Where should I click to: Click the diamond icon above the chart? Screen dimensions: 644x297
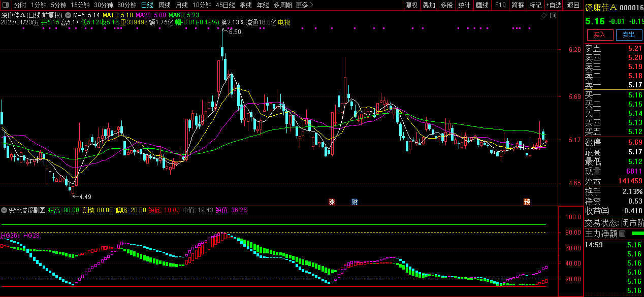(544, 15)
